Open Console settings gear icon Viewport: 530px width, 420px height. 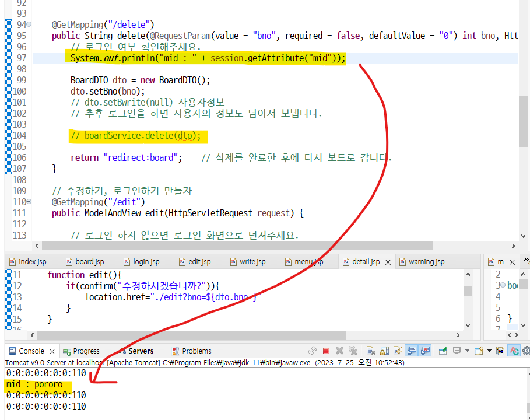tap(526, 351)
